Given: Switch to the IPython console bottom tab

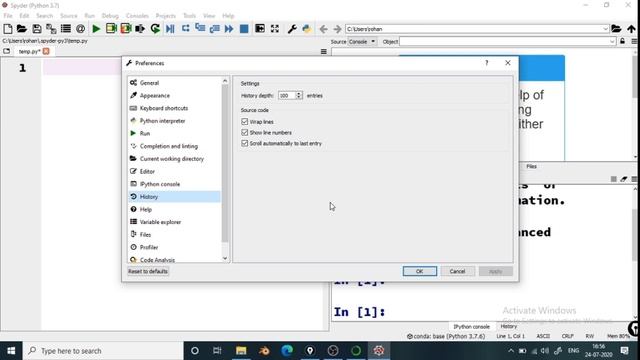Looking at the screenshot, I should (471, 327).
